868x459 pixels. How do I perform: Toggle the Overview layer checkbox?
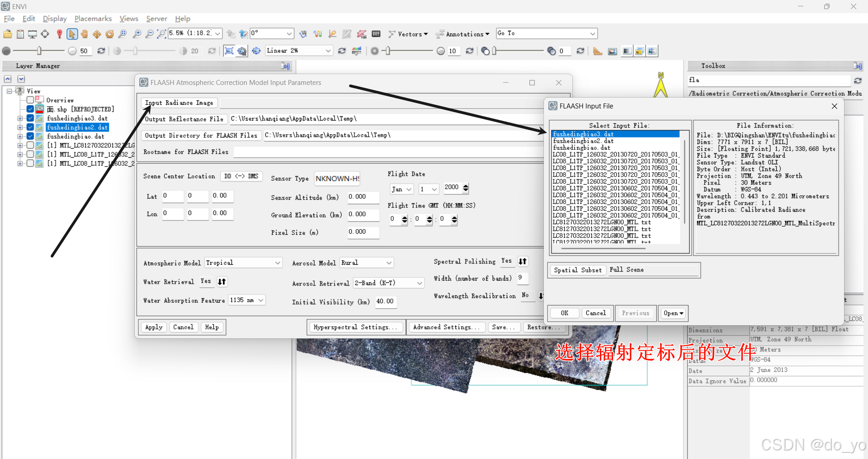(x=30, y=100)
